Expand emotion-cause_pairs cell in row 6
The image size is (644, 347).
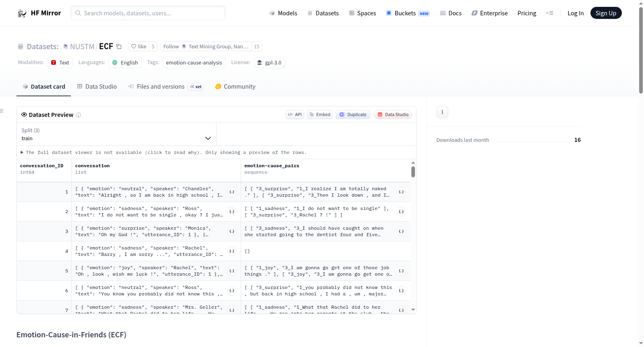point(401,291)
